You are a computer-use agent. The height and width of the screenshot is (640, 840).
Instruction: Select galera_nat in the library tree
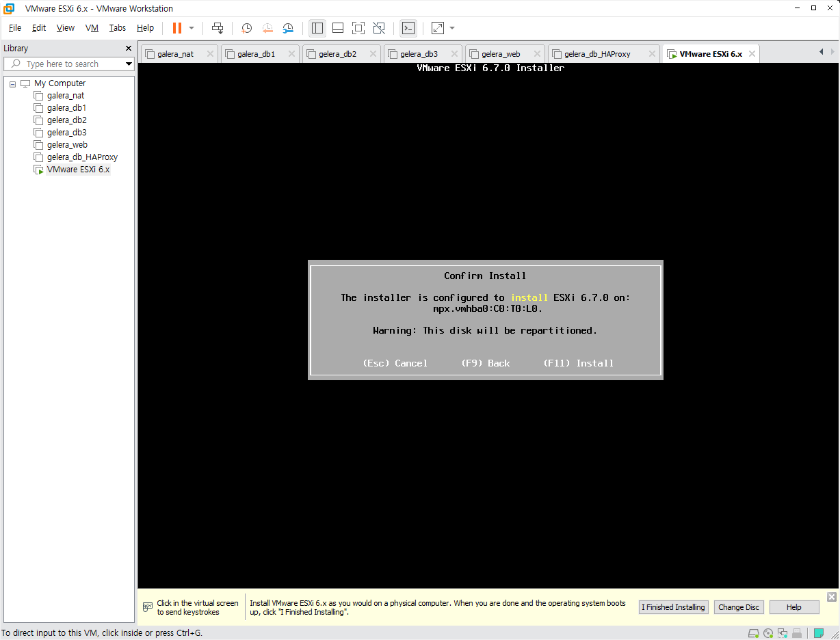click(x=66, y=96)
